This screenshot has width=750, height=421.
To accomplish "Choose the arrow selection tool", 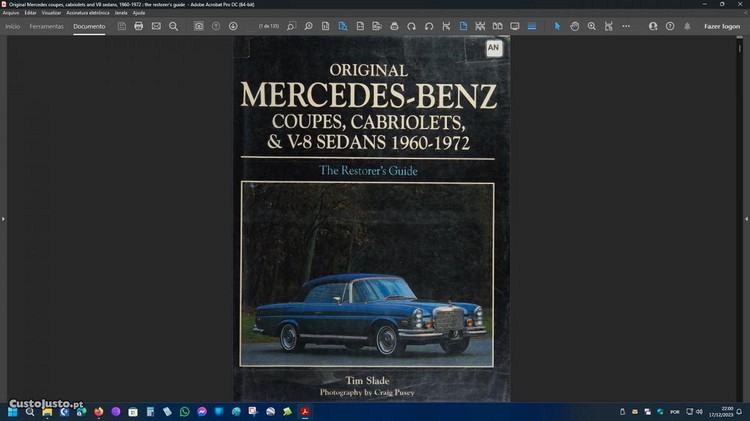I will coord(558,26).
